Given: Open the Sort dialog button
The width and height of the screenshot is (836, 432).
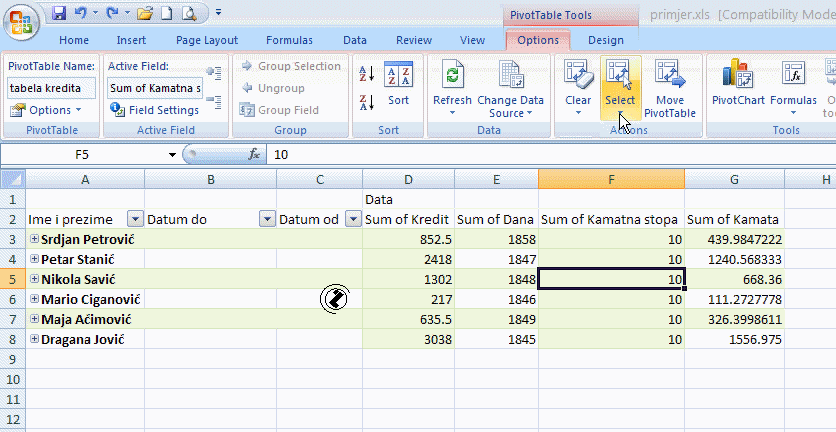Looking at the screenshot, I should pos(398,84).
